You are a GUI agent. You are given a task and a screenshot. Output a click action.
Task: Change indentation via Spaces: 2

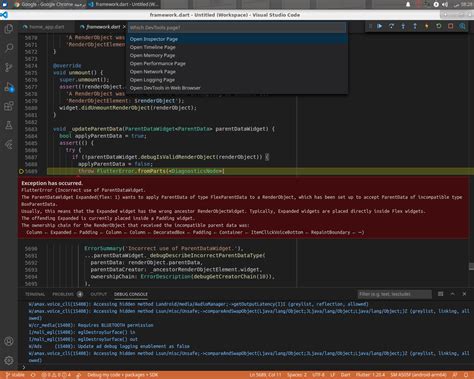[x=297, y=375]
